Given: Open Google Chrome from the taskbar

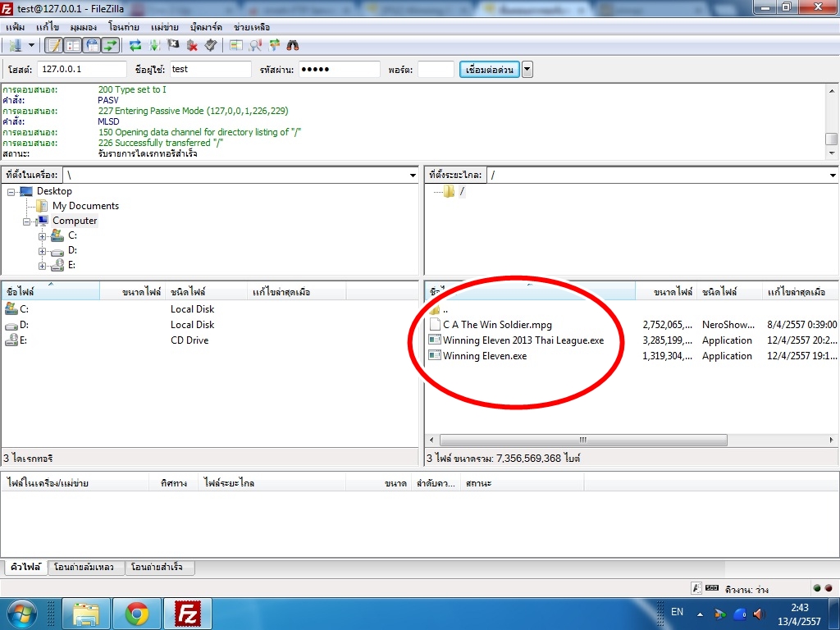Looking at the screenshot, I should tap(137, 614).
